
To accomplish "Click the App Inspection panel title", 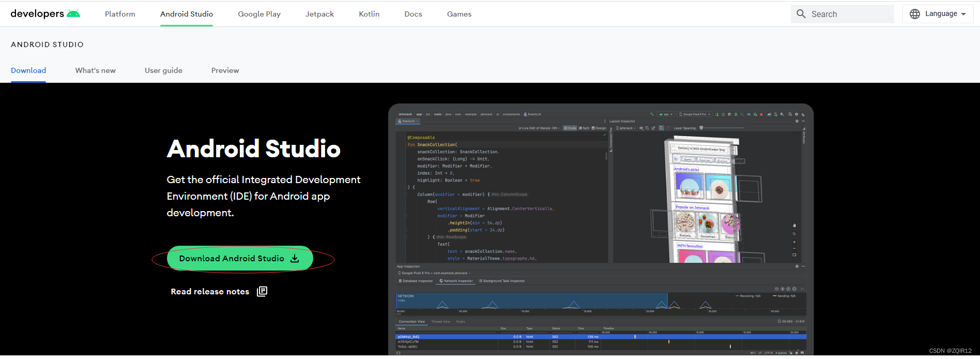I will pos(408,266).
